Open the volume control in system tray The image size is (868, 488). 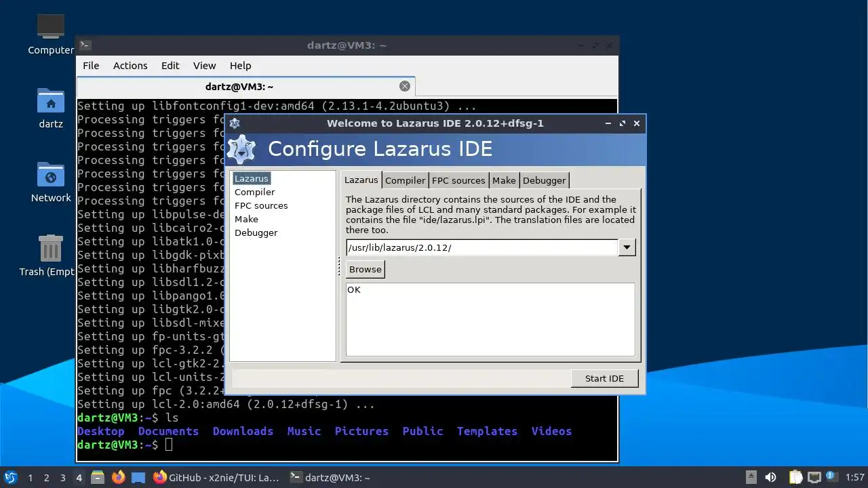[x=770, y=477]
